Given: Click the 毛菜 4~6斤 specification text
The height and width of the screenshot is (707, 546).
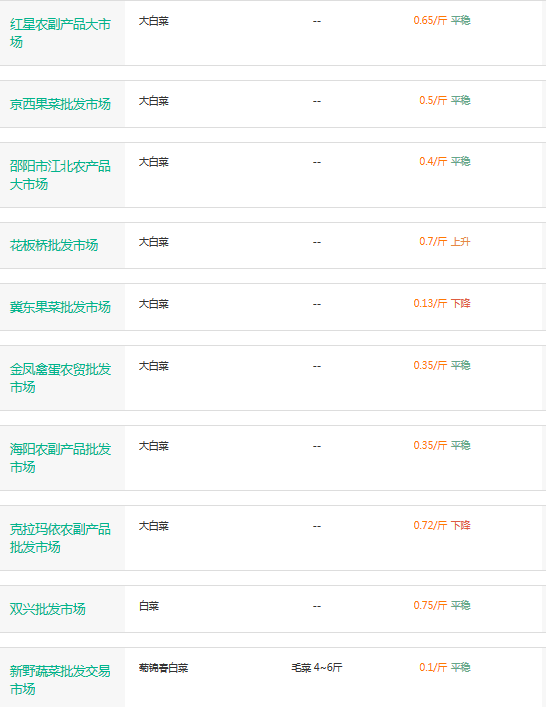Looking at the screenshot, I should pyautogui.click(x=317, y=667).
